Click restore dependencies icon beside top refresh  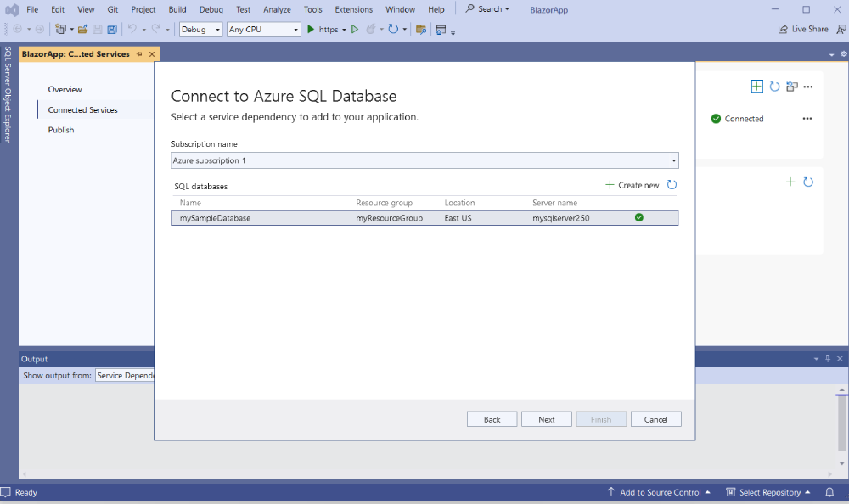point(792,87)
